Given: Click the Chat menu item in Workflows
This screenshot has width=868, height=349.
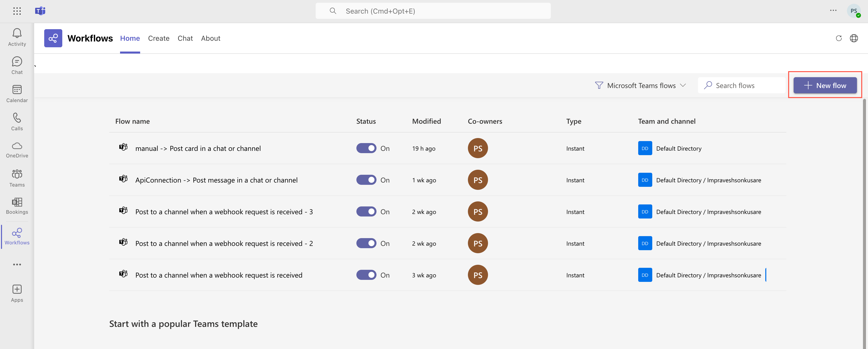Looking at the screenshot, I should tap(185, 38).
